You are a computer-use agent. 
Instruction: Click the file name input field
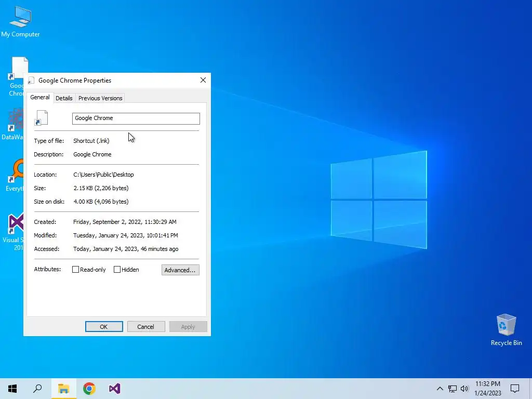(136, 118)
